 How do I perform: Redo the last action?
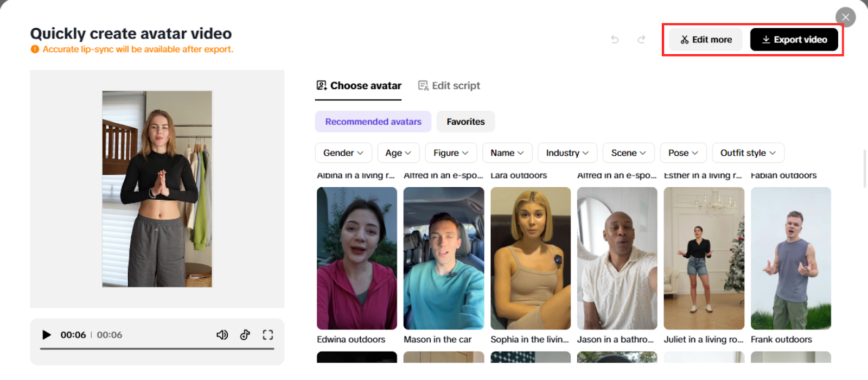(641, 40)
